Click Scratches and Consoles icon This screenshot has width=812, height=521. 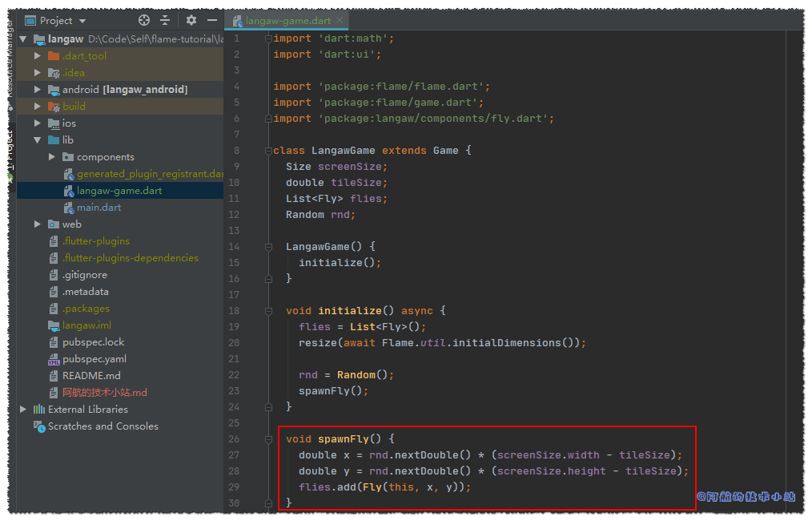click(x=38, y=426)
